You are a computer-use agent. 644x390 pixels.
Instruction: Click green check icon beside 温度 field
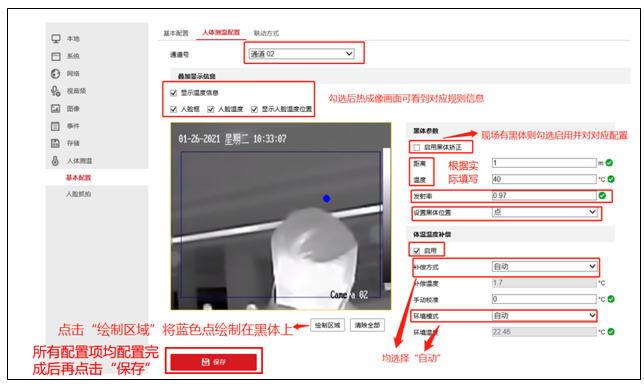point(611,179)
